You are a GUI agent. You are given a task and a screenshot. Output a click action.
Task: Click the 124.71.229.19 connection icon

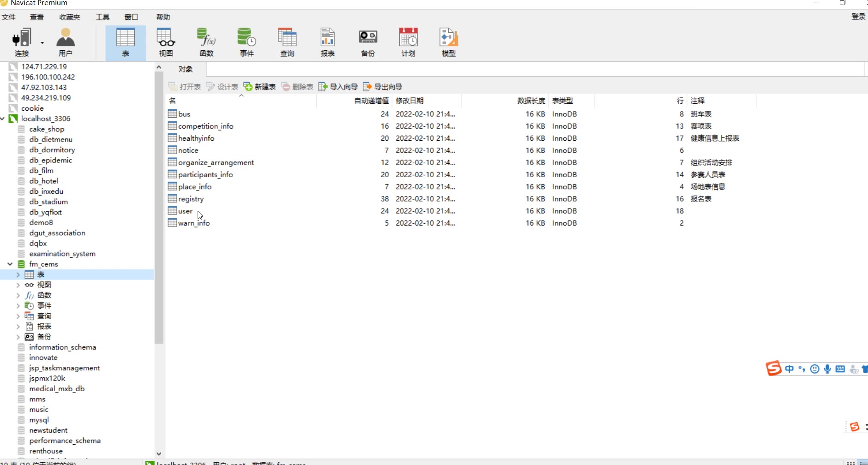tap(13, 66)
